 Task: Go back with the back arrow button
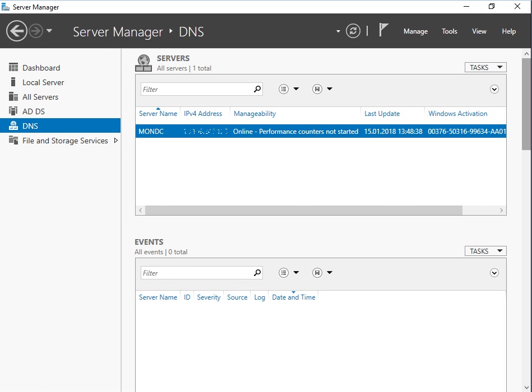tap(16, 31)
